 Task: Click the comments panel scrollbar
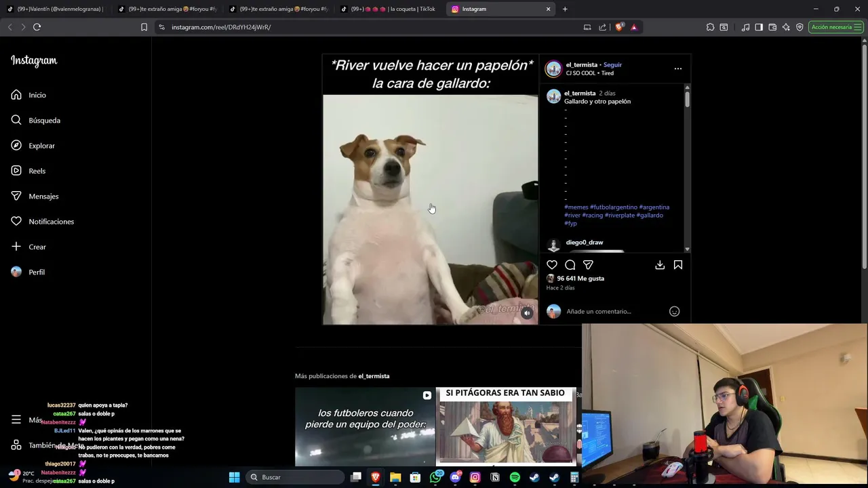pos(687,99)
